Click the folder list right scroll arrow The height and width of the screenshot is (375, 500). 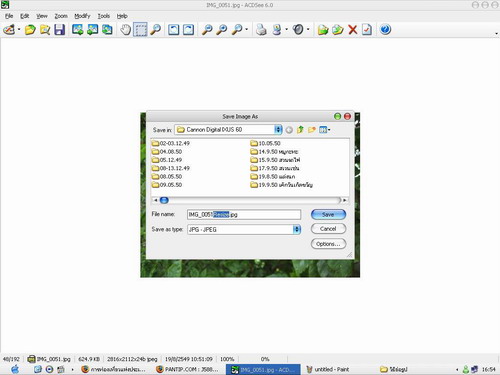pos(345,200)
